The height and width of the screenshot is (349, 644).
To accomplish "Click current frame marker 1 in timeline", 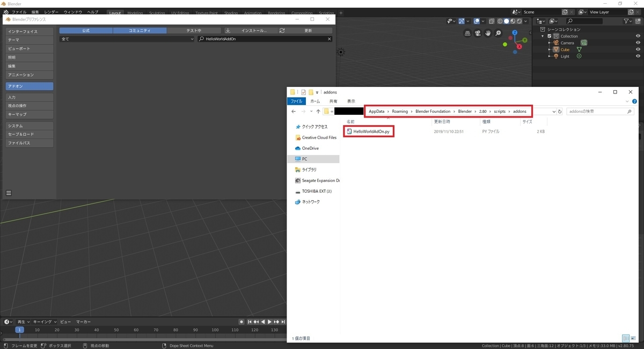I will [x=19, y=330].
